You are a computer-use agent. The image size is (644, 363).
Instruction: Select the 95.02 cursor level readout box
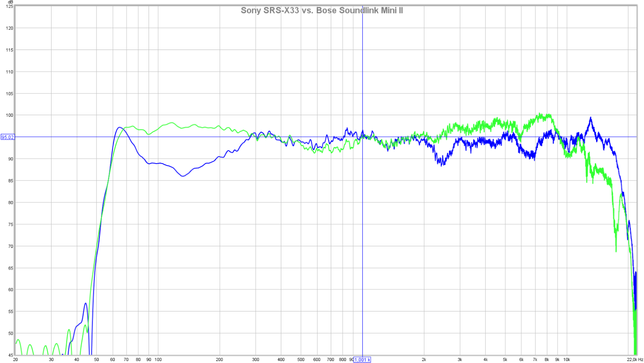pyautogui.click(x=8, y=137)
